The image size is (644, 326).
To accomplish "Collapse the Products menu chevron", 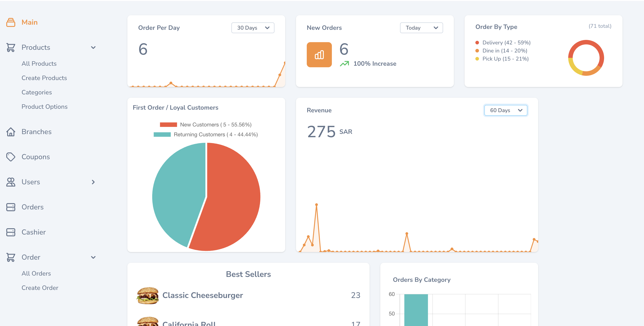I will tap(93, 48).
